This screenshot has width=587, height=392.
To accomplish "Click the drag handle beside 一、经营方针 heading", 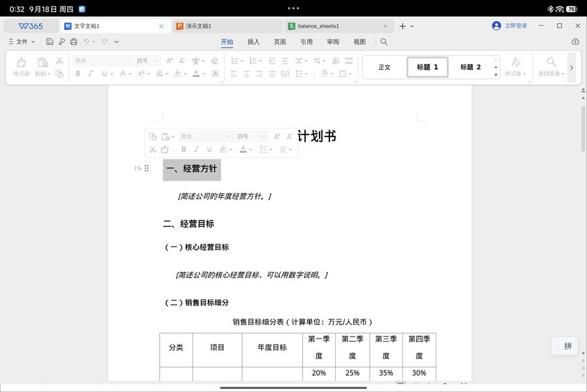I will 147,168.
